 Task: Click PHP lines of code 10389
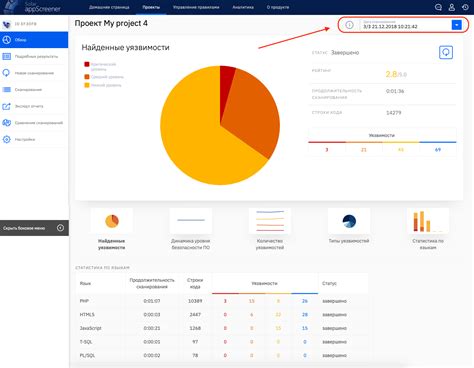click(x=195, y=301)
